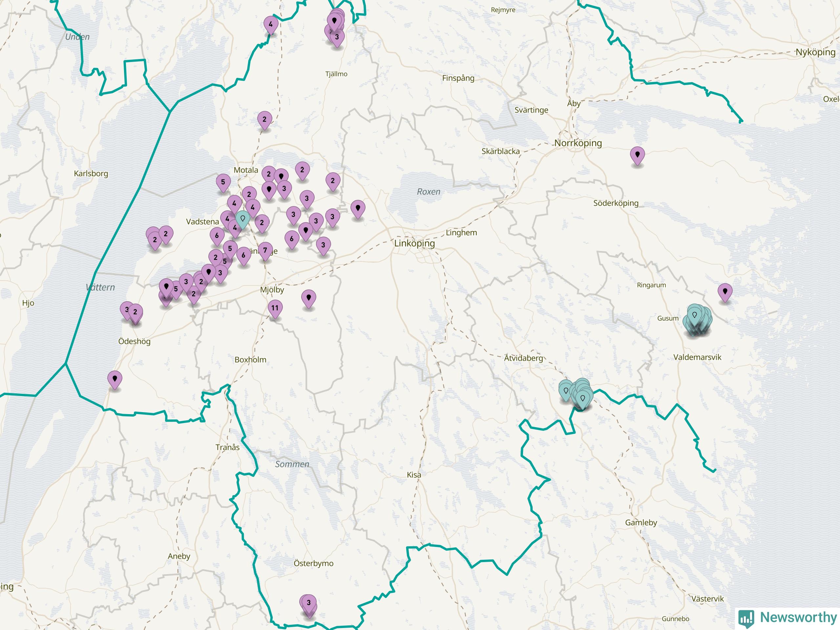The image size is (840, 630).
Task: Click the purple marker numbered 11 near Mjölby
Action: 275,309
